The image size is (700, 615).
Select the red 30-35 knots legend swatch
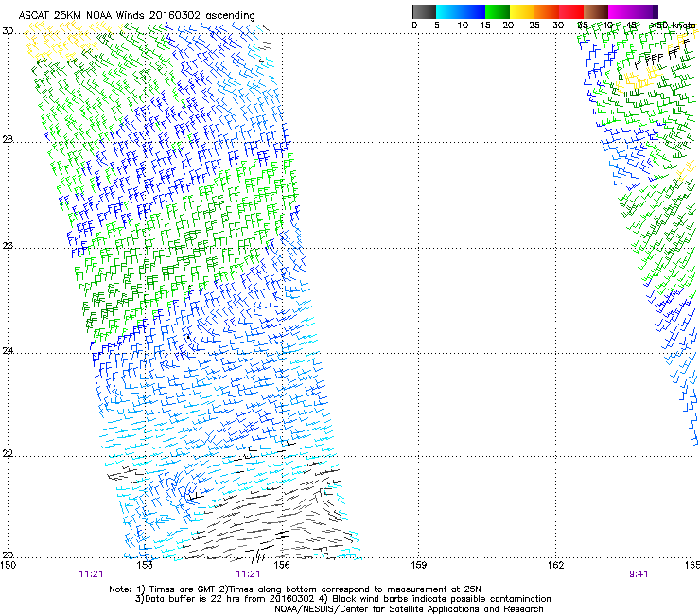571,11
